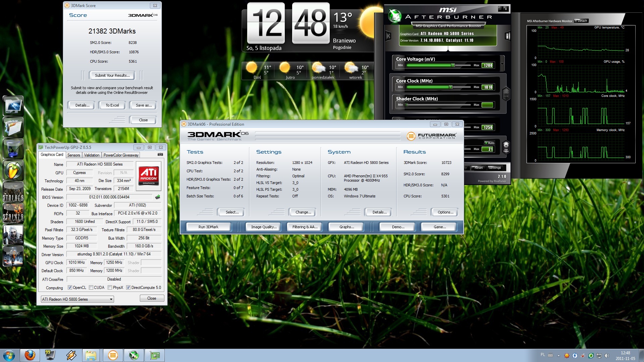
Task: Click the BIOS save icon in GPU-Z
Action: [x=157, y=197]
